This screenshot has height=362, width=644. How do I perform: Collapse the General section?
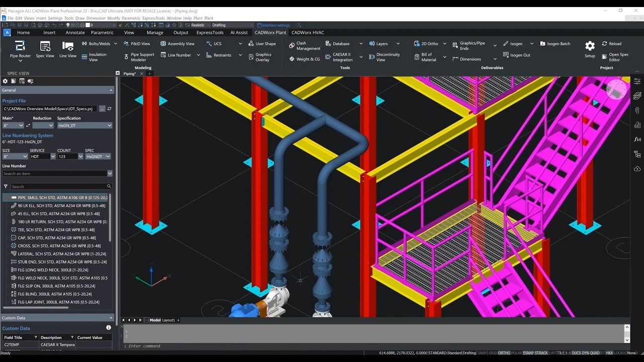click(x=111, y=90)
